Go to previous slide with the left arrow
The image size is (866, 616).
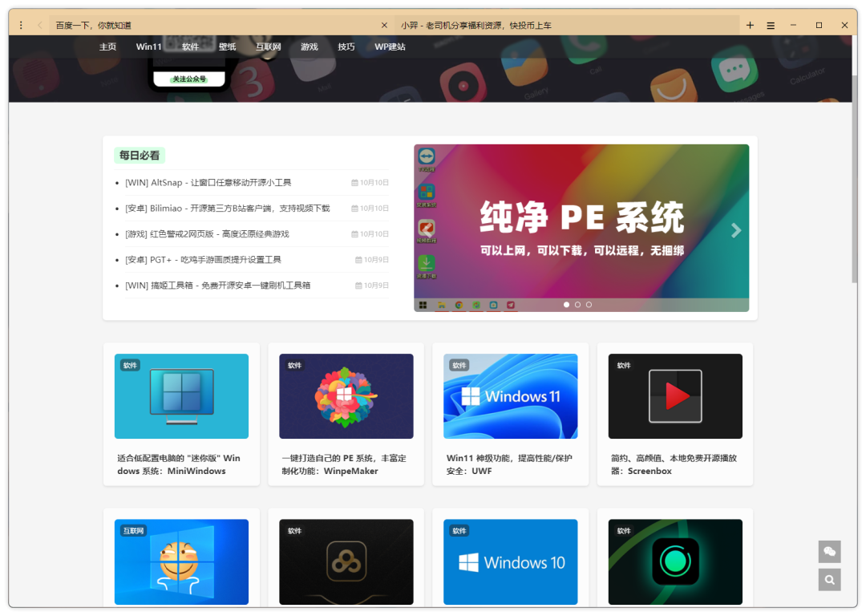click(x=427, y=230)
